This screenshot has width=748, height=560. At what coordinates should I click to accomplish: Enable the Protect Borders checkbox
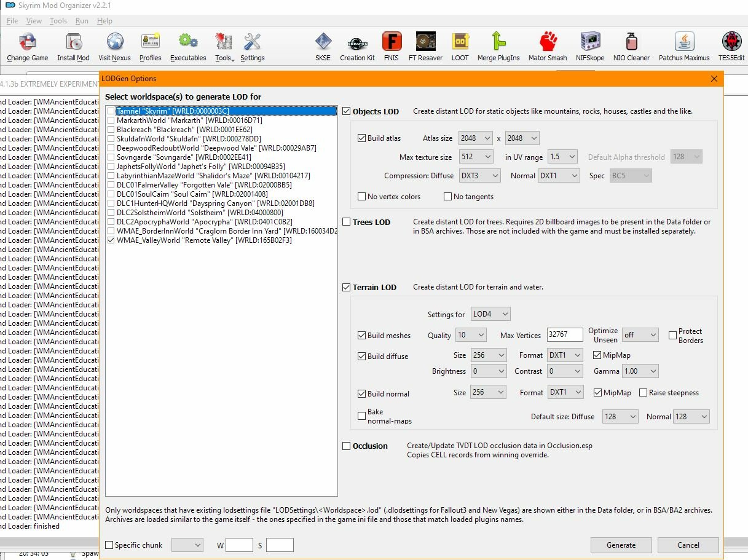click(672, 336)
